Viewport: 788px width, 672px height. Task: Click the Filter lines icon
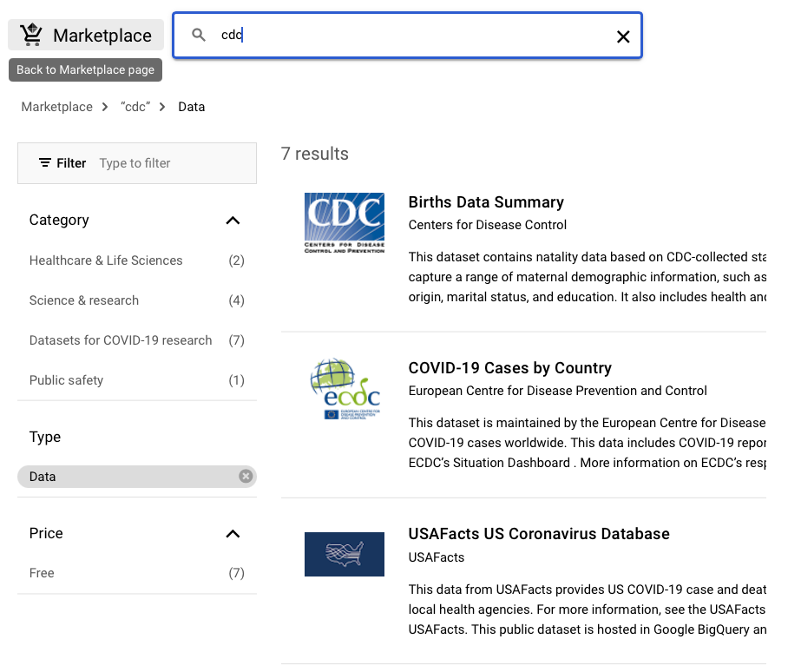(x=45, y=163)
